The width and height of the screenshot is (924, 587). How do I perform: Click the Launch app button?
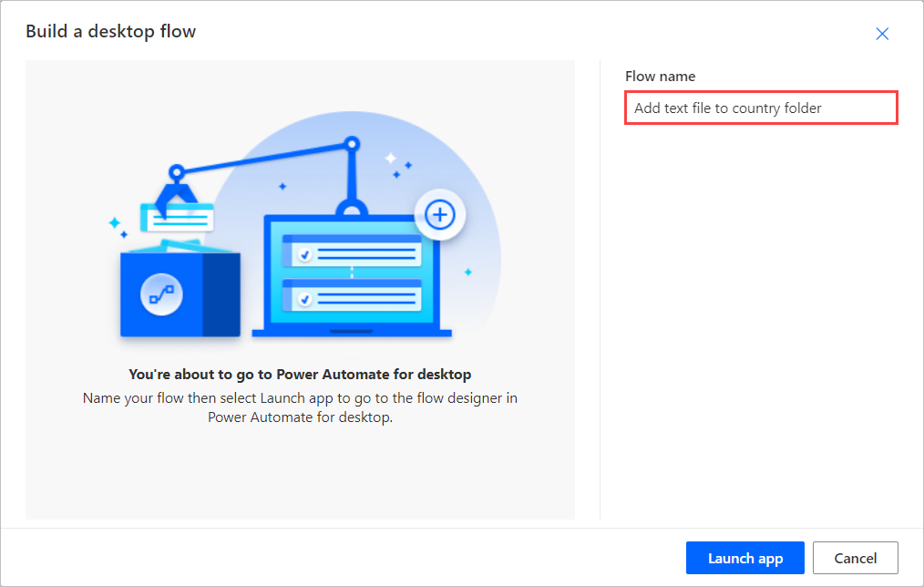pos(745,558)
